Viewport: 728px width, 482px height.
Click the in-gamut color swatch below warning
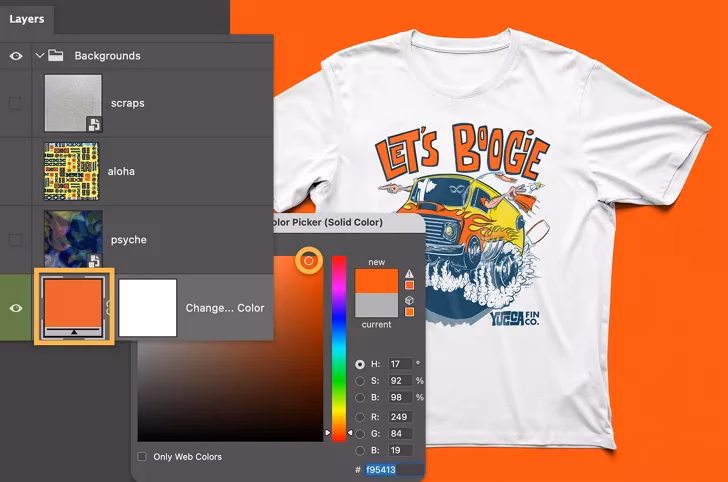[x=409, y=285]
